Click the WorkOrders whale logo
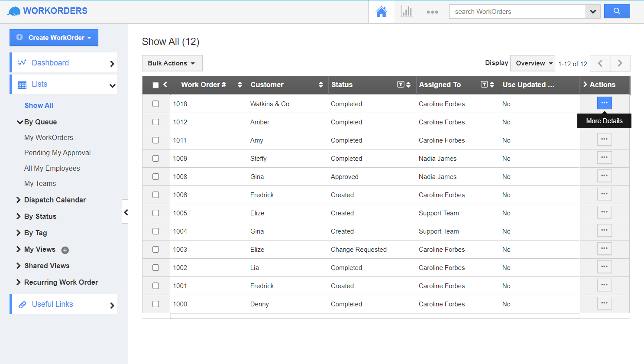This screenshot has width=644, height=364. [x=14, y=10]
